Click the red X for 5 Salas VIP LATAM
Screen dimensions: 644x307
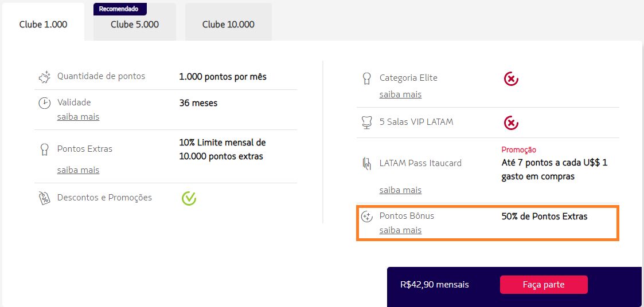click(x=511, y=123)
